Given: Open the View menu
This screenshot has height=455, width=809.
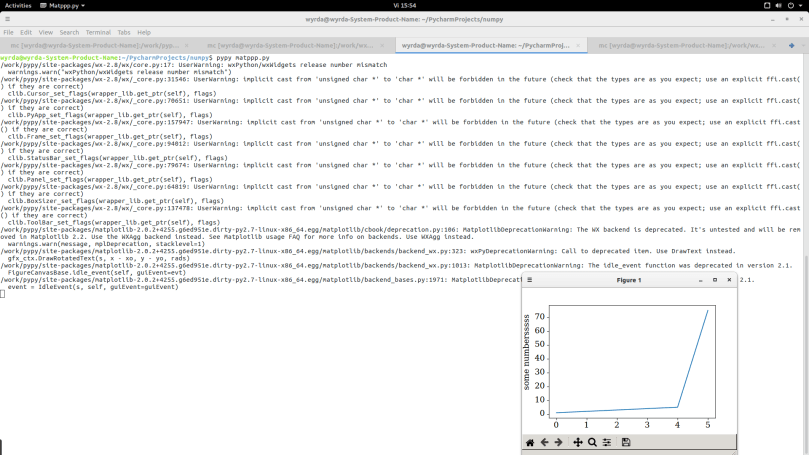Looking at the screenshot, I should [x=45, y=32].
